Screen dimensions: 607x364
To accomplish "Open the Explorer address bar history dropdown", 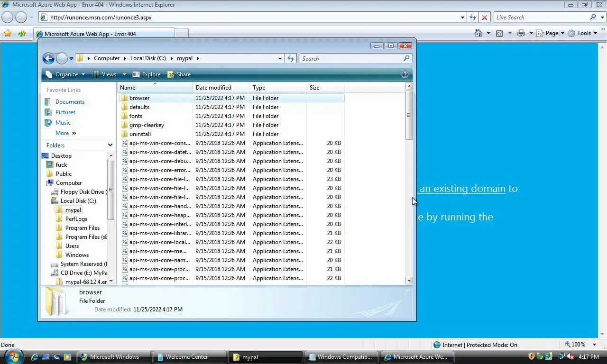I will click(x=280, y=58).
